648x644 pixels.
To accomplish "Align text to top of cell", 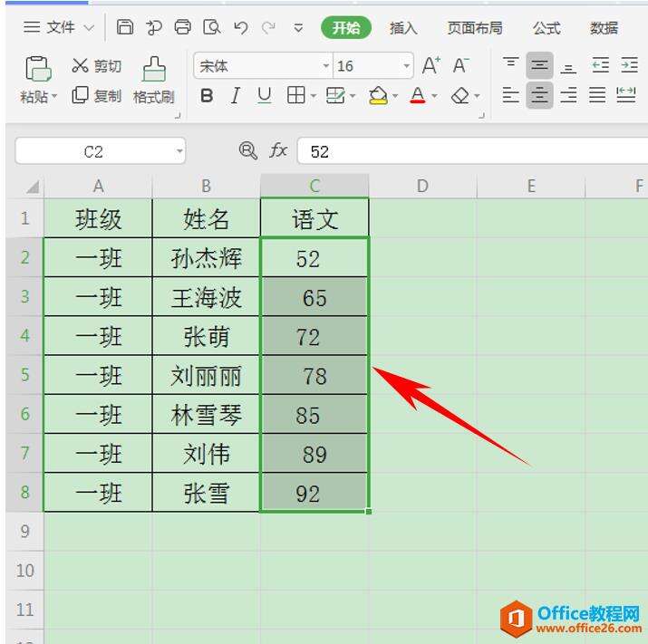I will pyautogui.click(x=511, y=65).
